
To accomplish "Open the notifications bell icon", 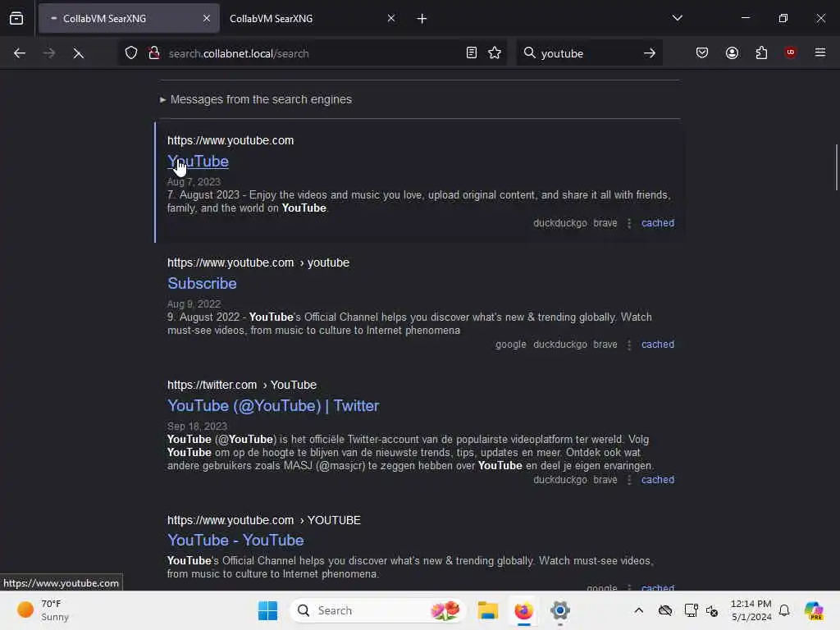I will 784,610.
